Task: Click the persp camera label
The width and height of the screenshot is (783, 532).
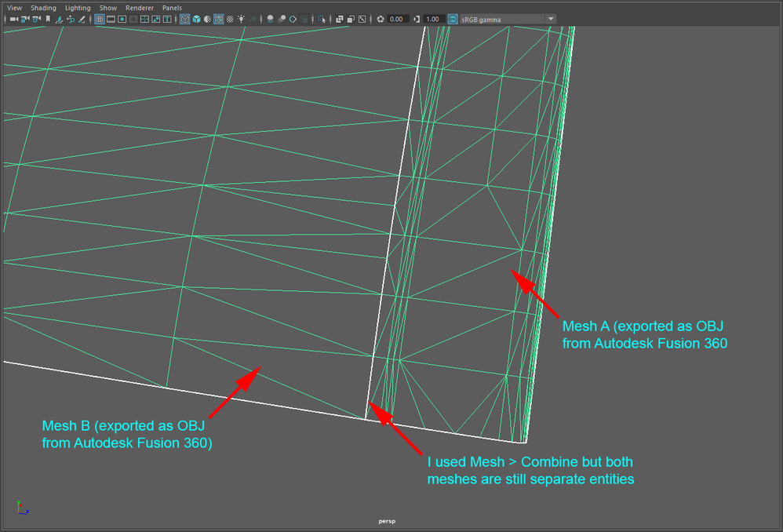Action: tap(387, 521)
